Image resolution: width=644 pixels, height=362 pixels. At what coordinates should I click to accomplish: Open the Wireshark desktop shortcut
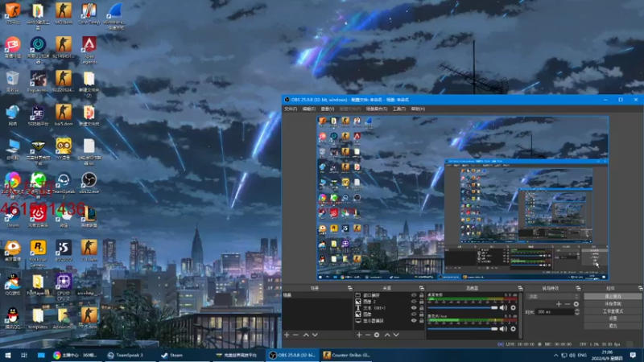click(114, 15)
